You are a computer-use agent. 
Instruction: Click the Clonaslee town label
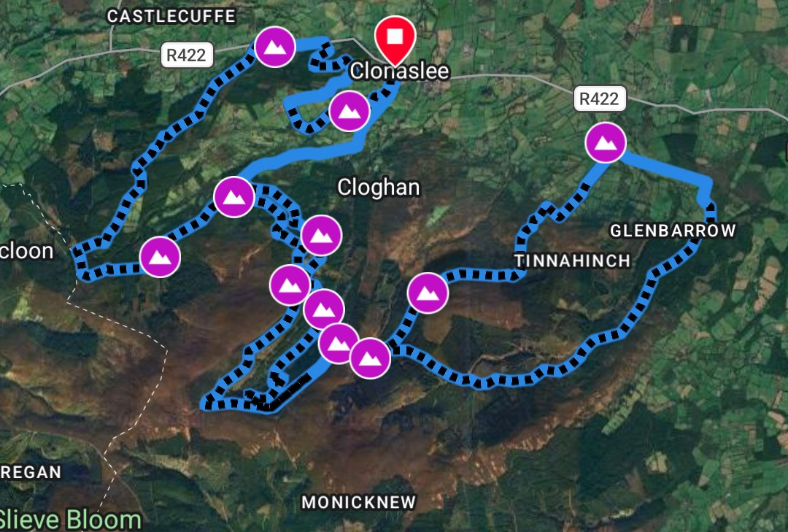click(x=400, y=71)
